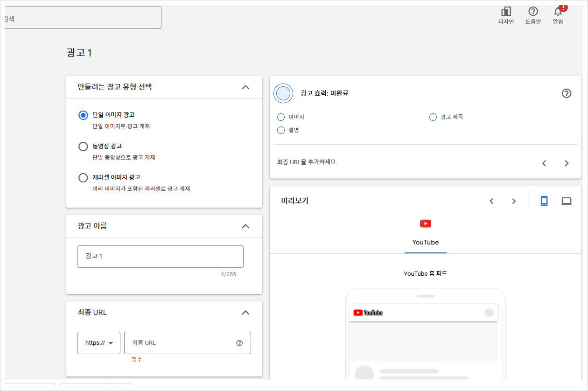Click the 광고 이름 text field
Image resolution: width=588 pixels, height=391 pixels.
tap(161, 257)
